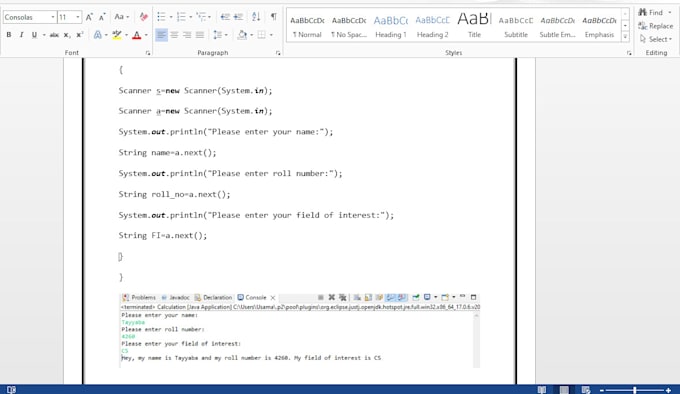Screen dimensions: 680x394
Task: Apply Text Effects glowing A icon
Action: click(98, 35)
